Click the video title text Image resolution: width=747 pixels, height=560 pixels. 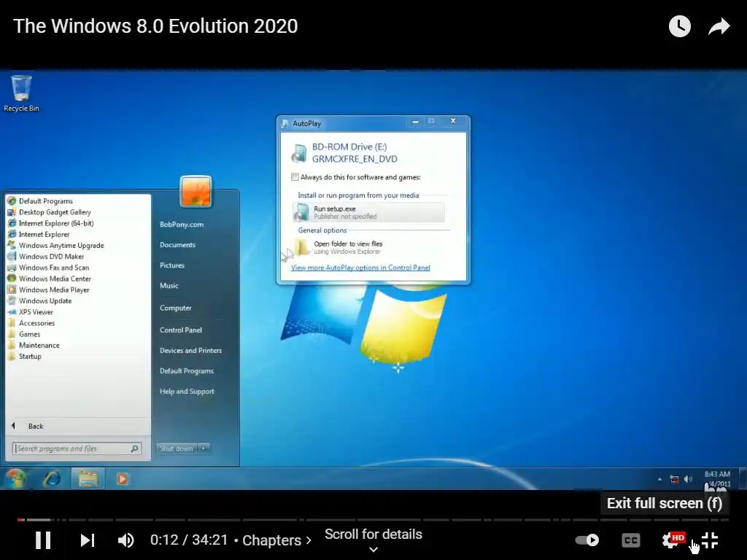click(156, 26)
